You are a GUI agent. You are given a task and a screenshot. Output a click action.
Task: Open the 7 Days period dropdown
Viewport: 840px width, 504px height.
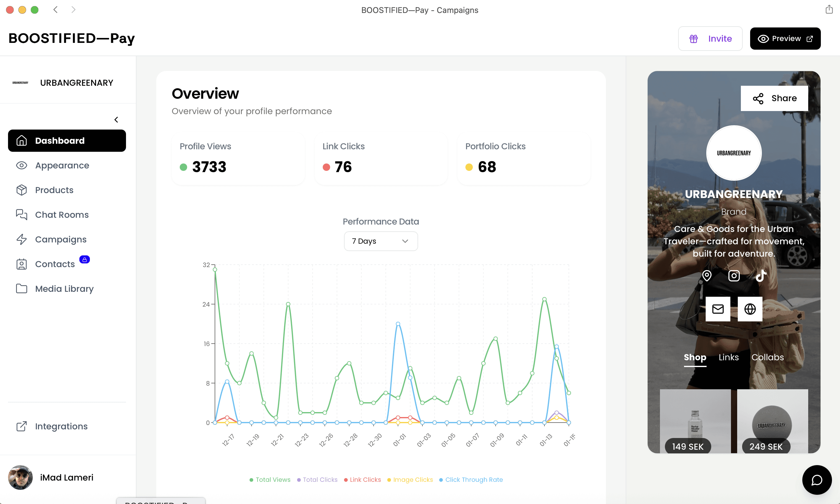point(381,241)
